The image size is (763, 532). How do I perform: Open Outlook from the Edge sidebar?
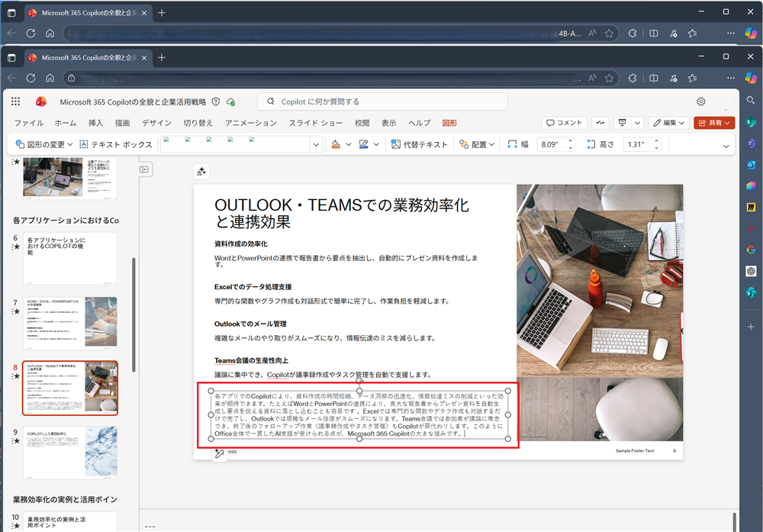pos(751,164)
